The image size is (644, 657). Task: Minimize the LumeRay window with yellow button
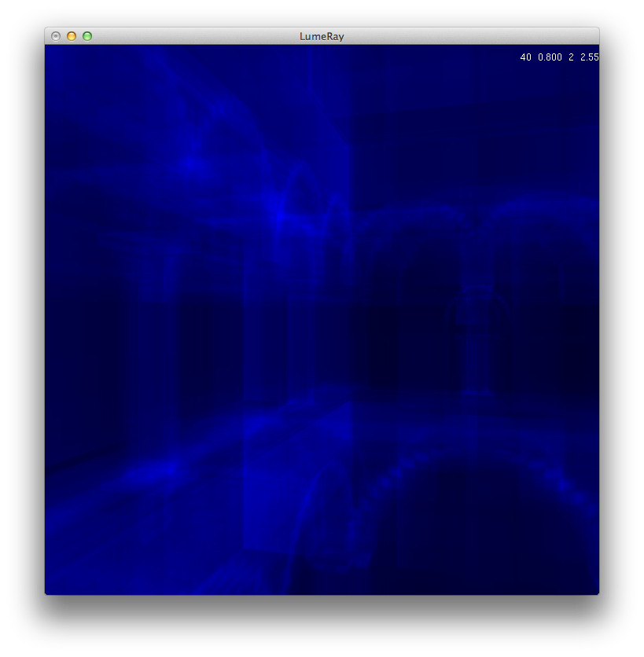[72, 36]
